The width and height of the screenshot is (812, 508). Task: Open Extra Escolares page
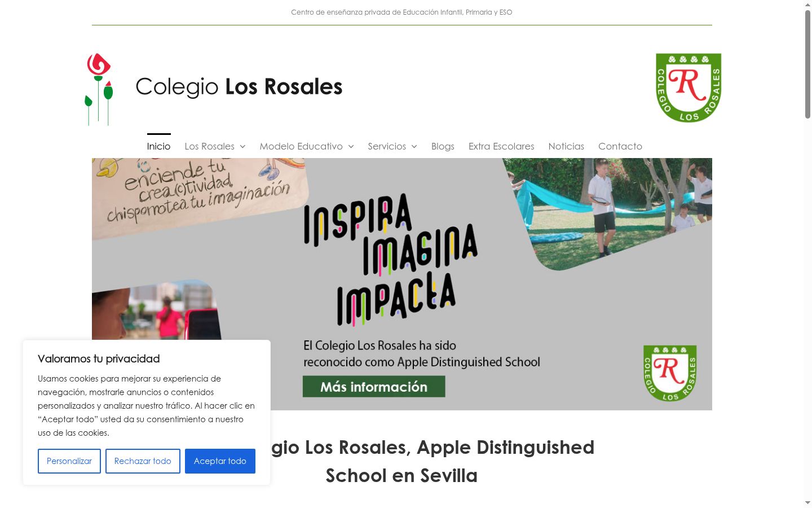(501, 146)
